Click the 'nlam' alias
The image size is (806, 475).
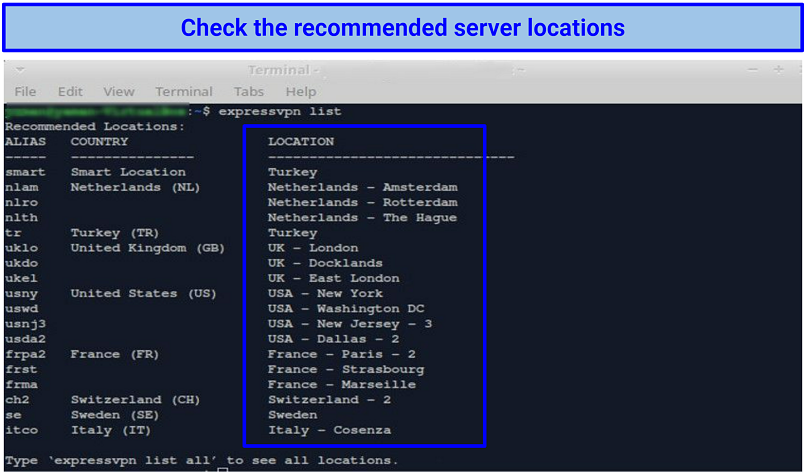22,187
